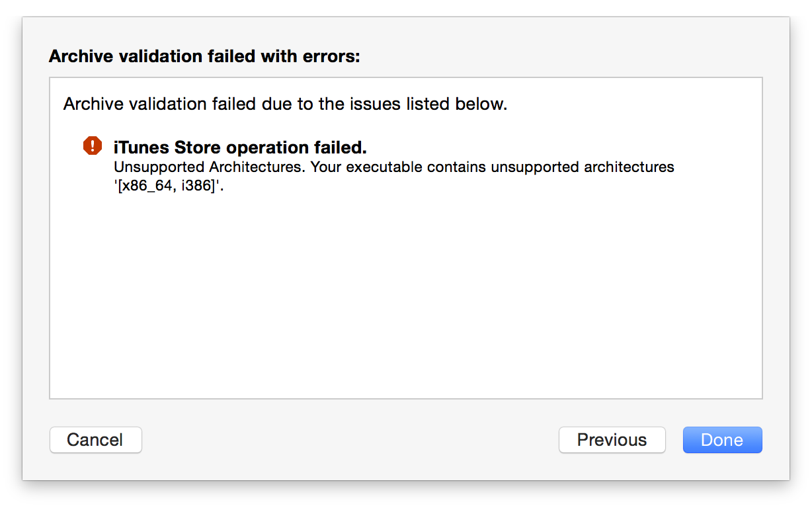This screenshot has height=508, width=812.
Task: Select the "iTunes Store operation failed." issue title
Action: (x=239, y=147)
